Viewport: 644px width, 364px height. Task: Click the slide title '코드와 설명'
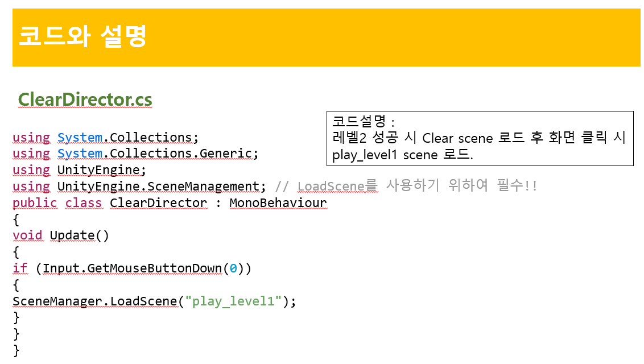tap(82, 36)
